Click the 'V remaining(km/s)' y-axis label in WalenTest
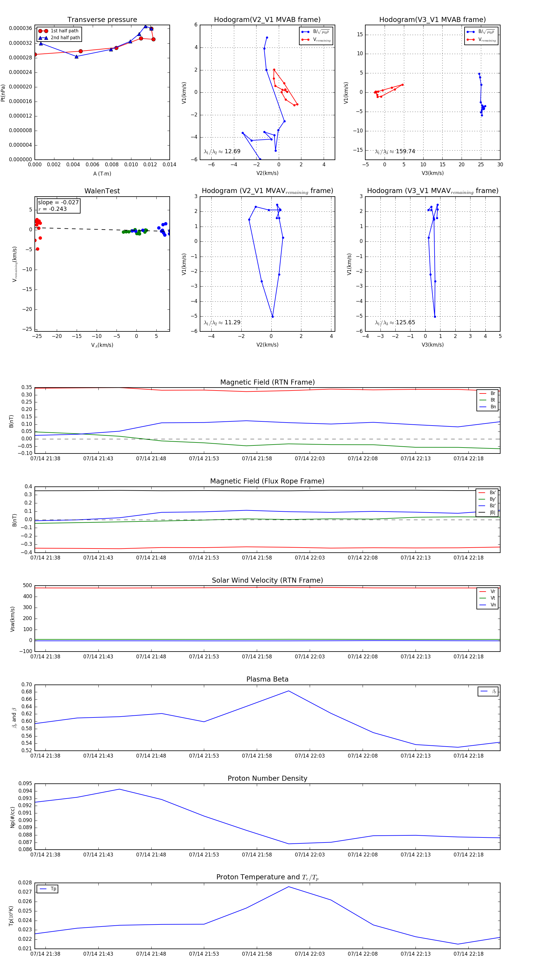Screen dimensions: 535x980 point(15,264)
